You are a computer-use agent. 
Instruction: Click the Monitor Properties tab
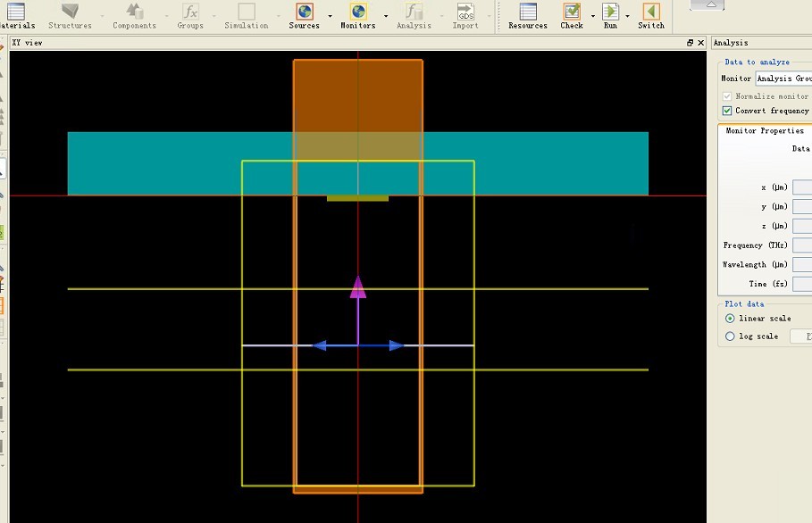point(765,131)
